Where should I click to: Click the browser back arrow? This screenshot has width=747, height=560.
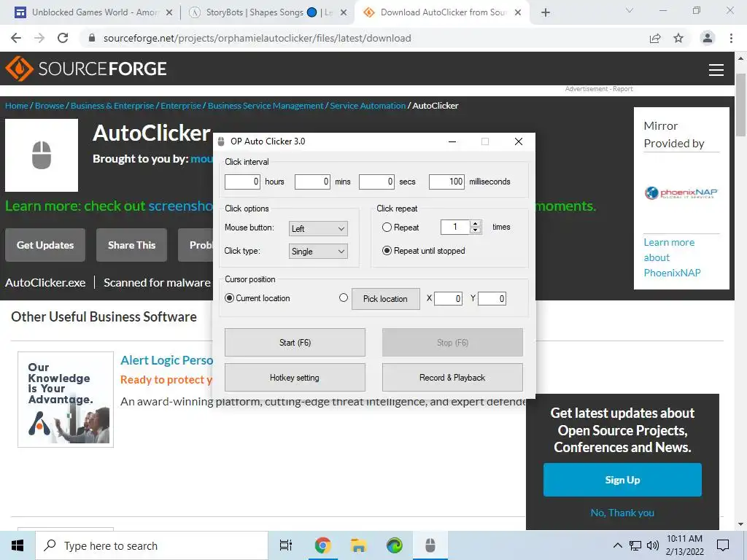16,38
